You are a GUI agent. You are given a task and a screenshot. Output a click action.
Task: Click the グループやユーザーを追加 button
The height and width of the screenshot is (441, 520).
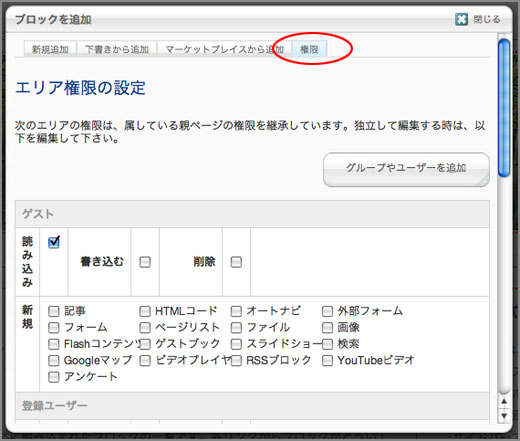406,169
